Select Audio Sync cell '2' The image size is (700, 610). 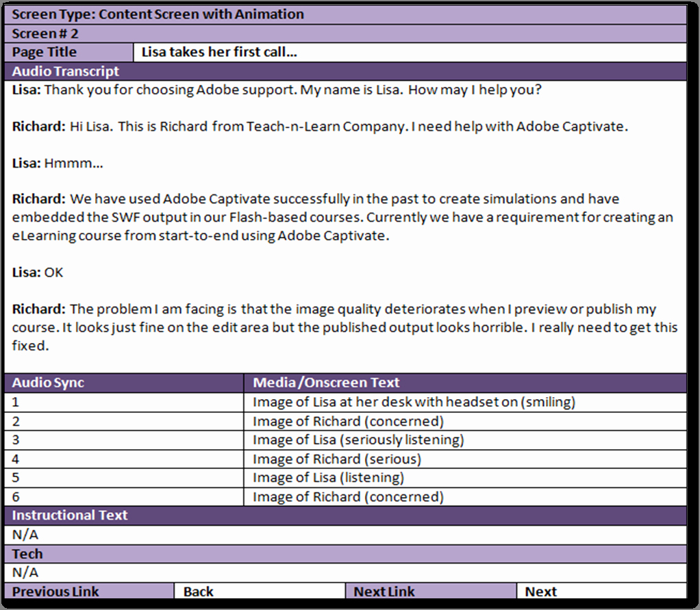[124, 421]
